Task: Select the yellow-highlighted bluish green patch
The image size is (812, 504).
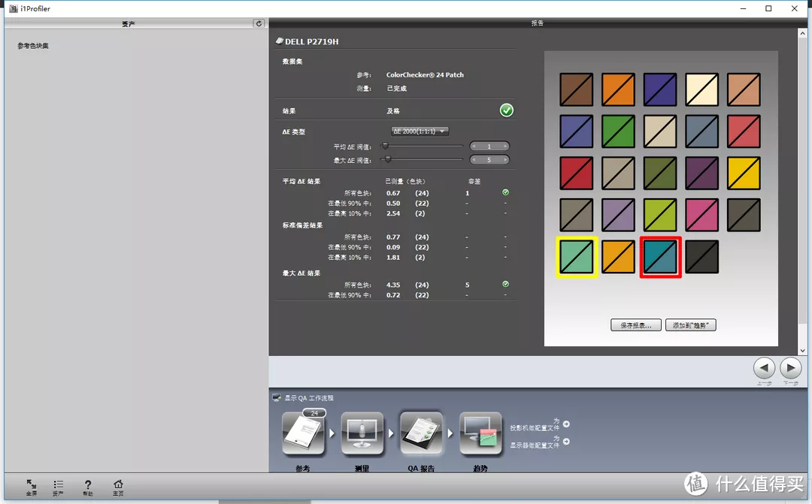Action: (577, 257)
